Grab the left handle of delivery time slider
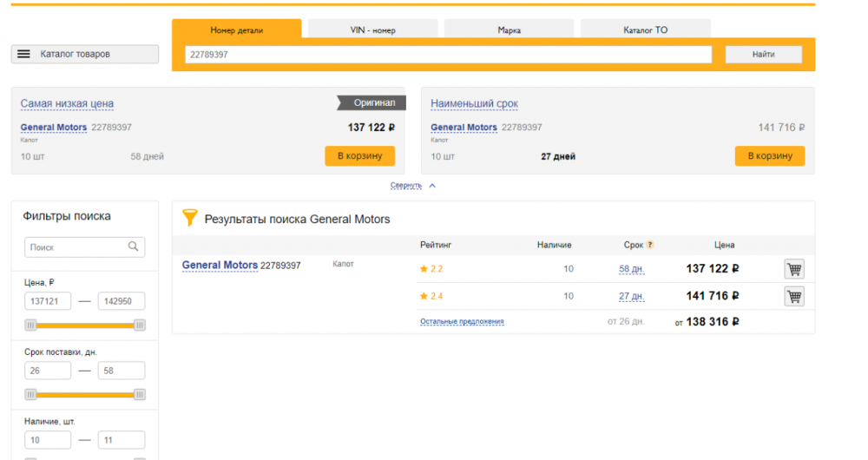Screen dimensions: 868x460 (30, 395)
